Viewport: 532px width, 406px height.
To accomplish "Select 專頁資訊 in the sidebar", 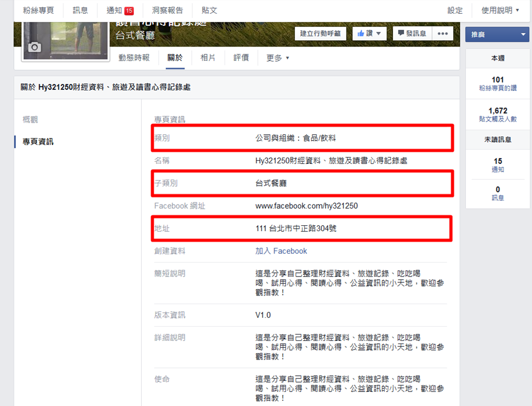I will [x=38, y=142].
